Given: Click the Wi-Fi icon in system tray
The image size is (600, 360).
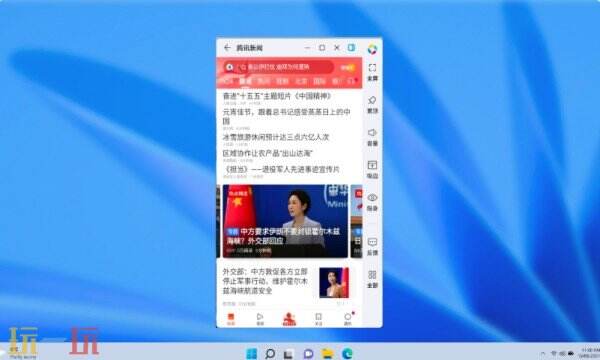Looking at the screenshot, I should pos(553,353).
